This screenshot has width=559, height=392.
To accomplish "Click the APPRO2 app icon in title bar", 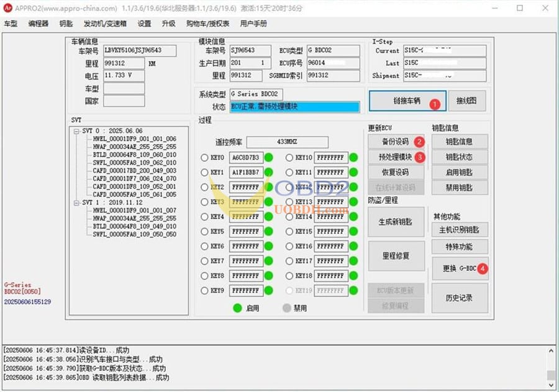I will tap(7, 8).
